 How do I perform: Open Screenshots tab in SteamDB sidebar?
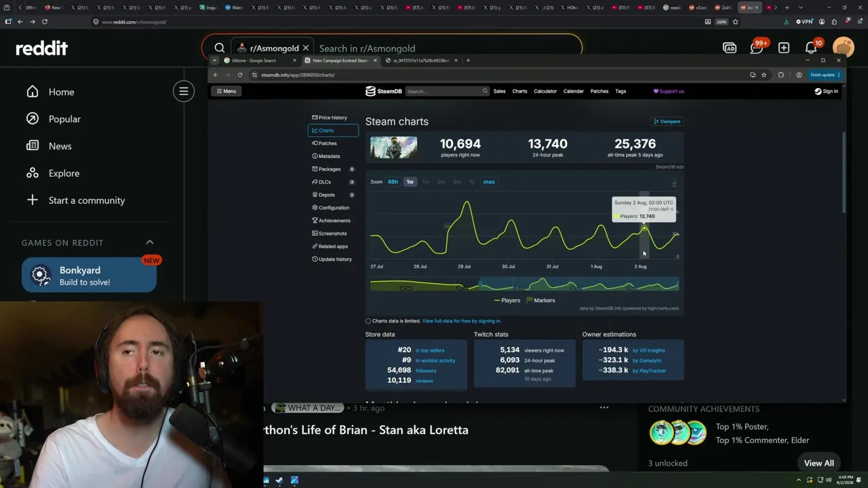click(333, 233)
